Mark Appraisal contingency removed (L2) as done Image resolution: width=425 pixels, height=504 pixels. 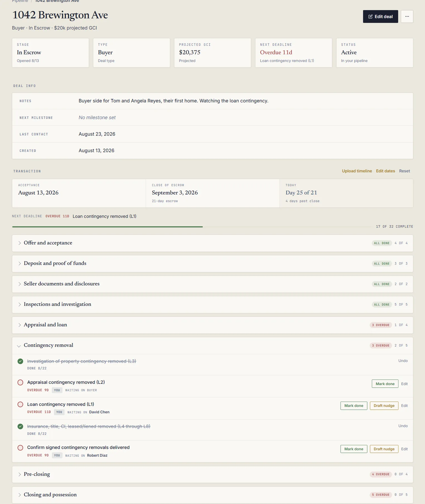coord(385,384)
